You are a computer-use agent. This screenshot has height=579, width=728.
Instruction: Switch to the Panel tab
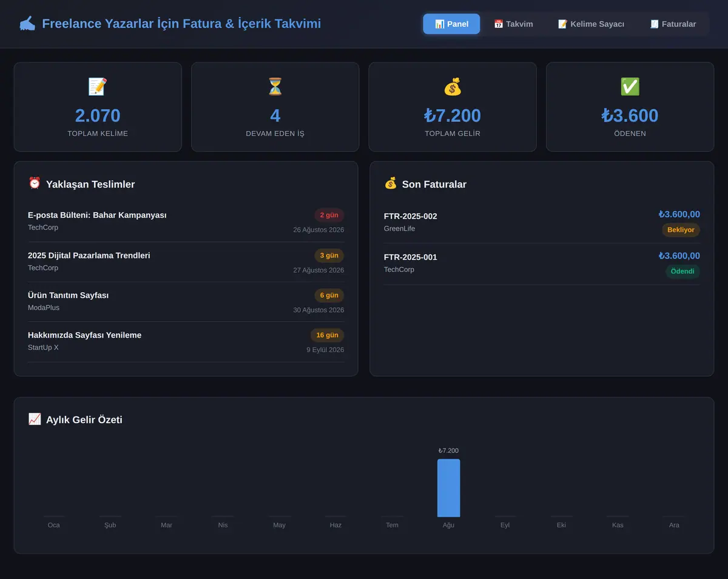point(451,24)
